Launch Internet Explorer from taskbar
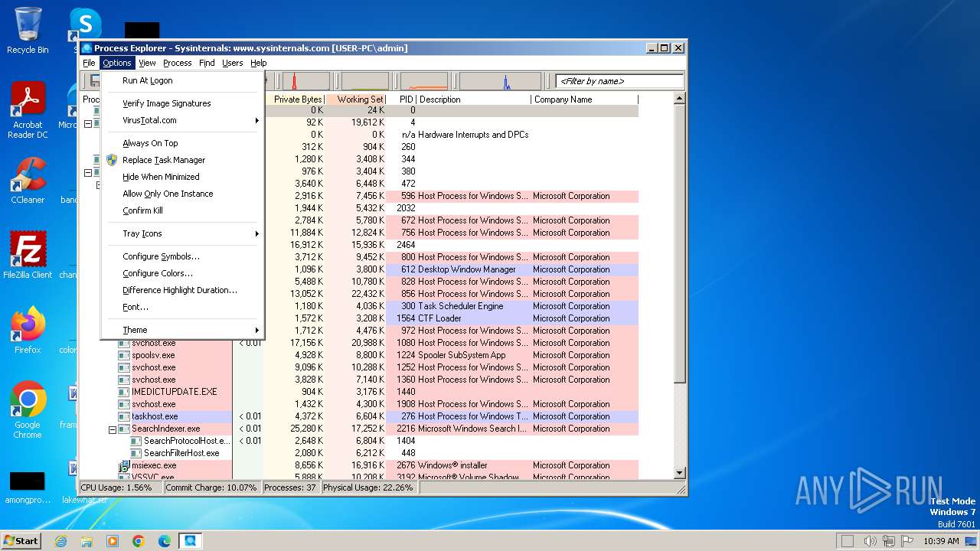This screenshot has width=980, height=551. [x=60, y=541]
